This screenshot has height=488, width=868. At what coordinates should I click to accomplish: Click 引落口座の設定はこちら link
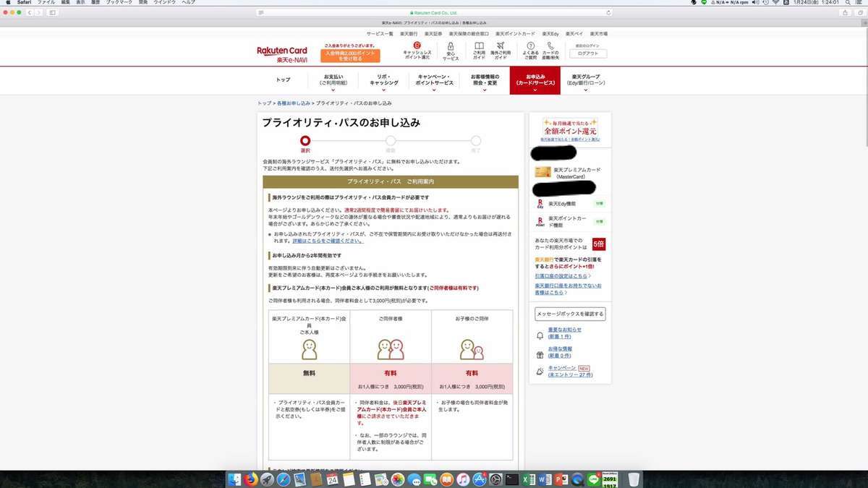point(561,276)
